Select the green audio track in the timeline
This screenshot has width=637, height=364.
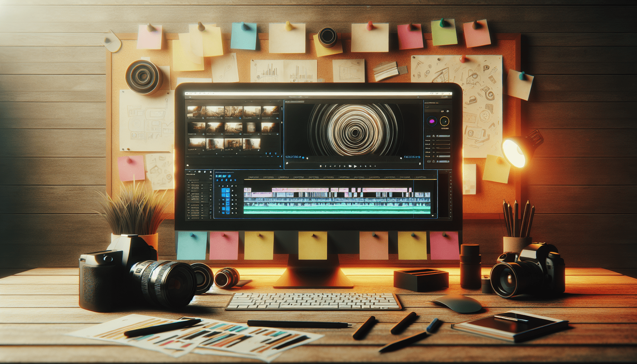coord(337,210)
